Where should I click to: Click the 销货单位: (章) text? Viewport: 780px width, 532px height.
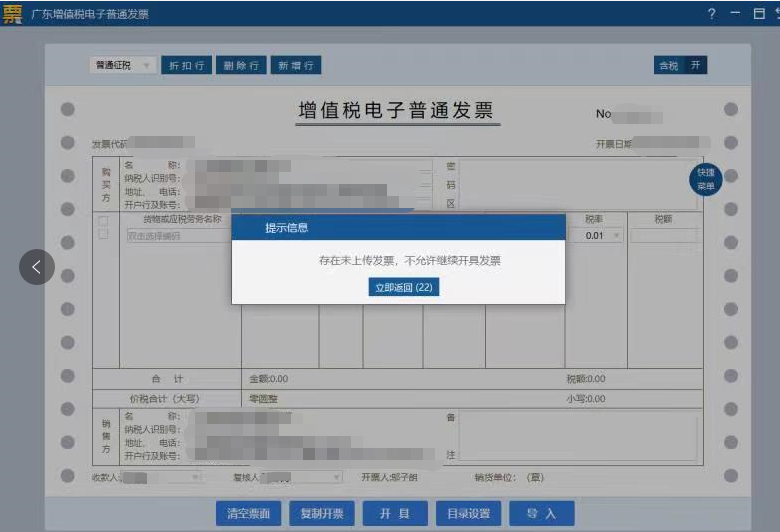coord(509,477)
